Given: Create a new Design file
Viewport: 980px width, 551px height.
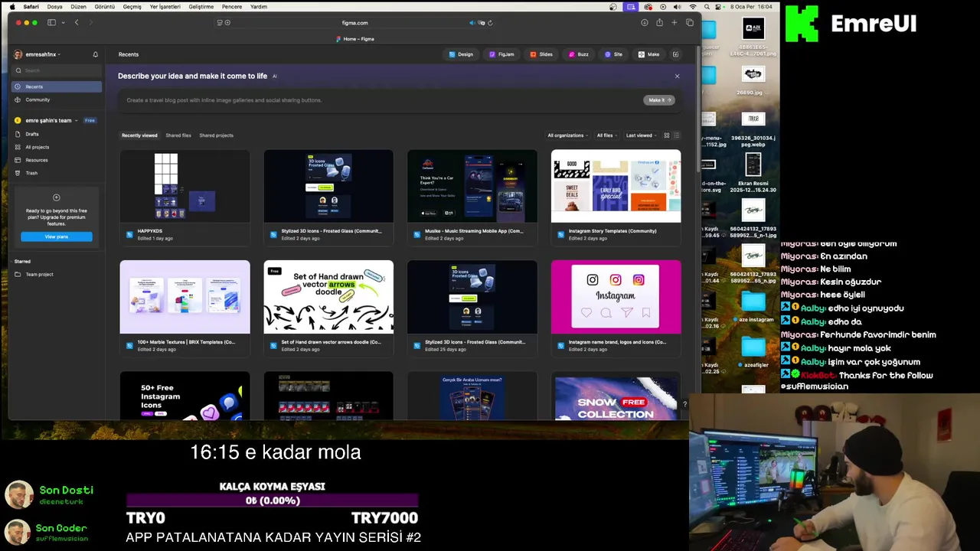Looking at the screenshot, I should (x=461, y=54).
